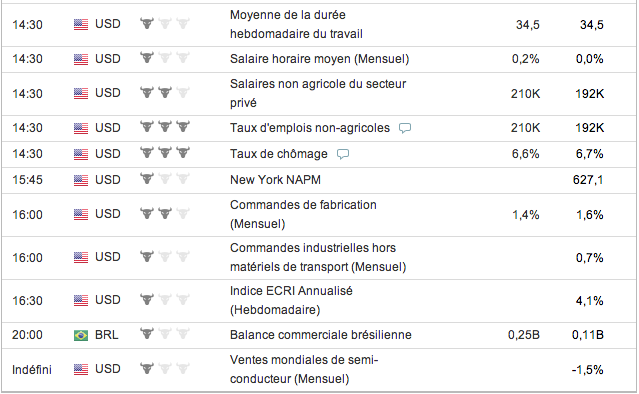
Task: Click US flag in Indice ECRI Annualisé row
Action: [x=81, y=301]
